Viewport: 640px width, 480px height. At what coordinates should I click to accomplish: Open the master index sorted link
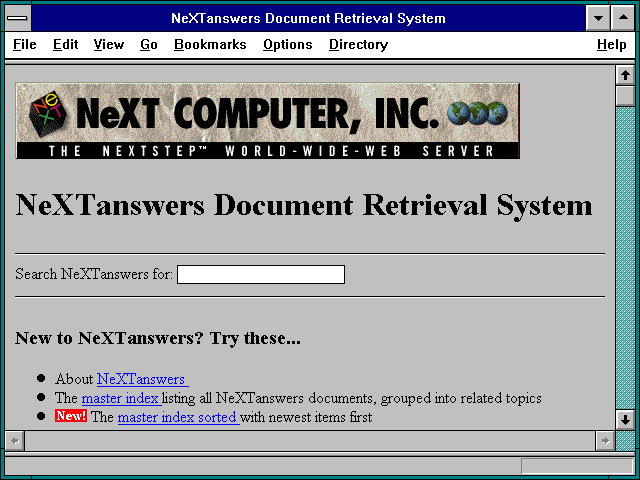(178, 417)
